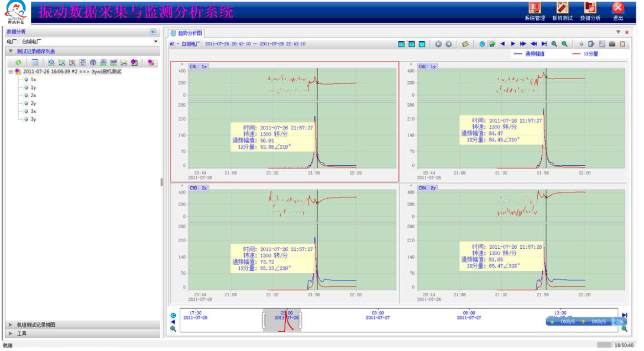Click the green refresh icon in record list
This screenshot has width=644, height=351.
point(18,63)
